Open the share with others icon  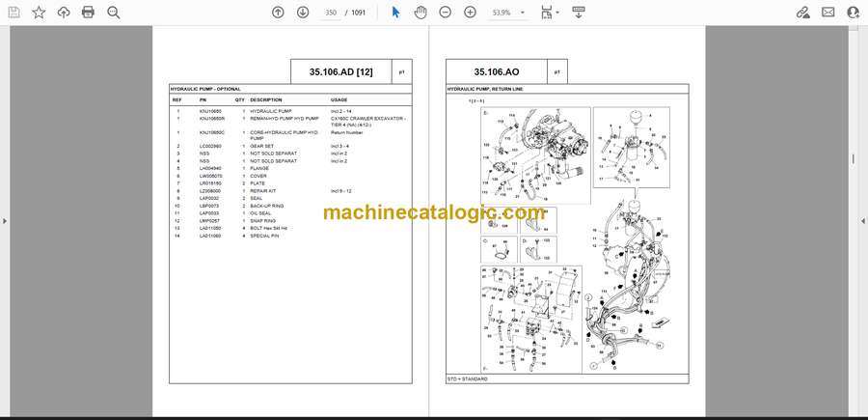click(854, 13)
